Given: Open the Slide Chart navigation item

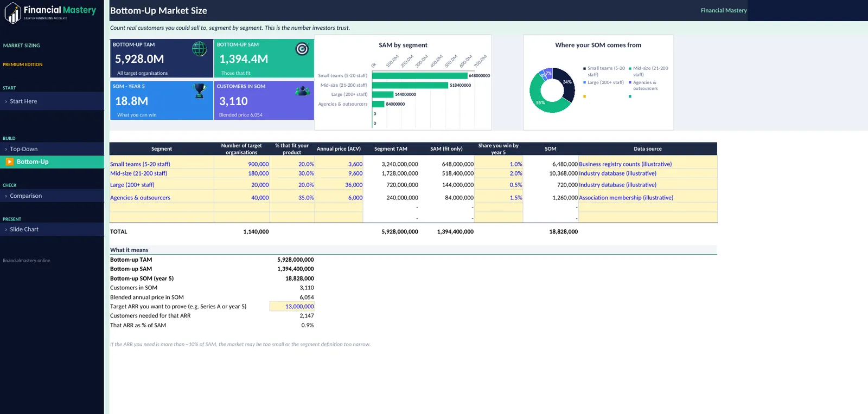Looking at the screenshot, I should click(x=52, y=229).
